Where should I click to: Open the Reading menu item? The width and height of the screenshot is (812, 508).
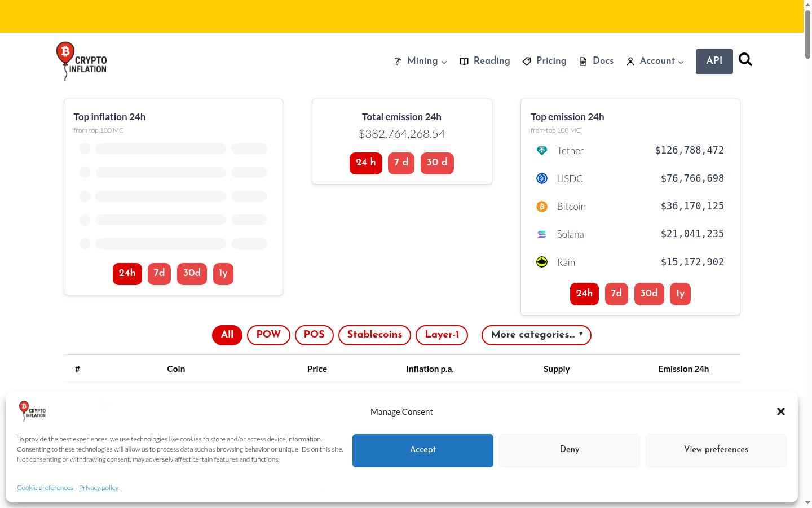[485, 61]
